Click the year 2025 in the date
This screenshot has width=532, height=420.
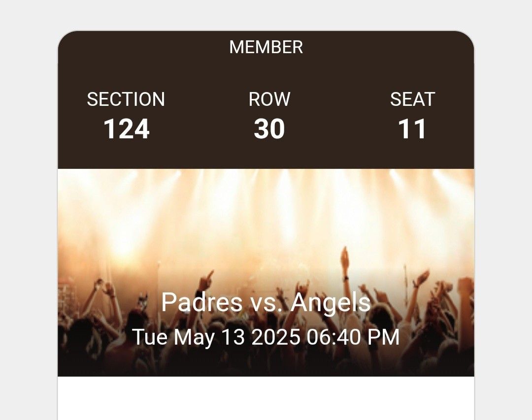click(x=275, y=338)
